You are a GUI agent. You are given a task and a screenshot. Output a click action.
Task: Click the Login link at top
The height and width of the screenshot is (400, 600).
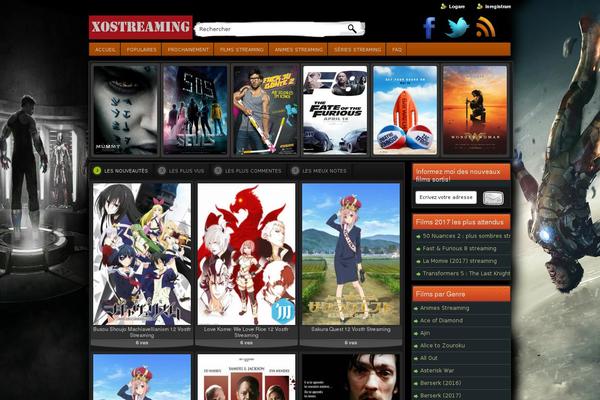coord(453,7)
